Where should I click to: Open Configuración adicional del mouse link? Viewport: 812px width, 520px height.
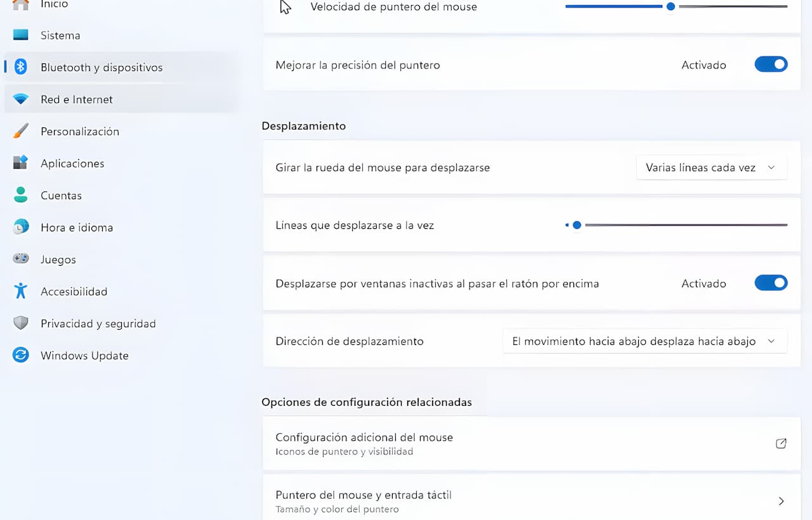[x=364, y=438]
